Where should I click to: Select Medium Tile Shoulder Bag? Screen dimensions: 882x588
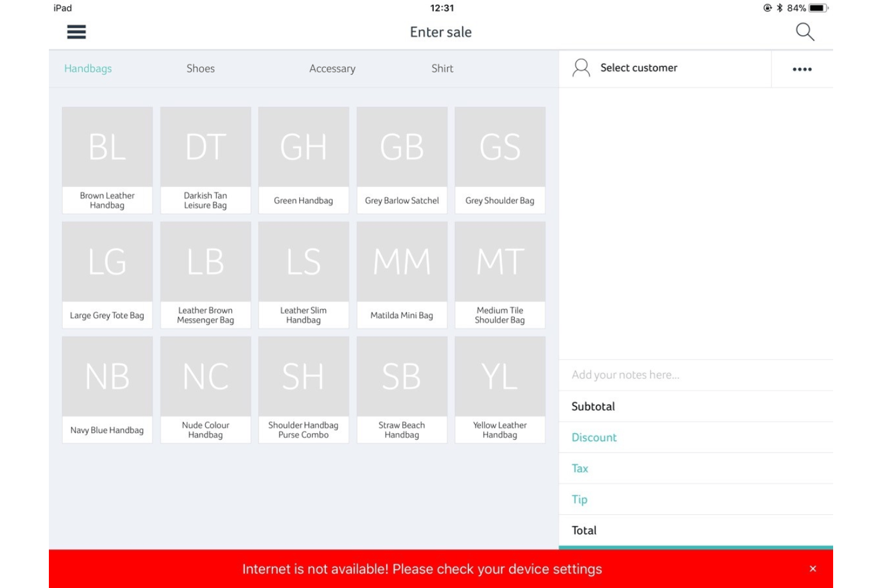click(x=500, y=275)
